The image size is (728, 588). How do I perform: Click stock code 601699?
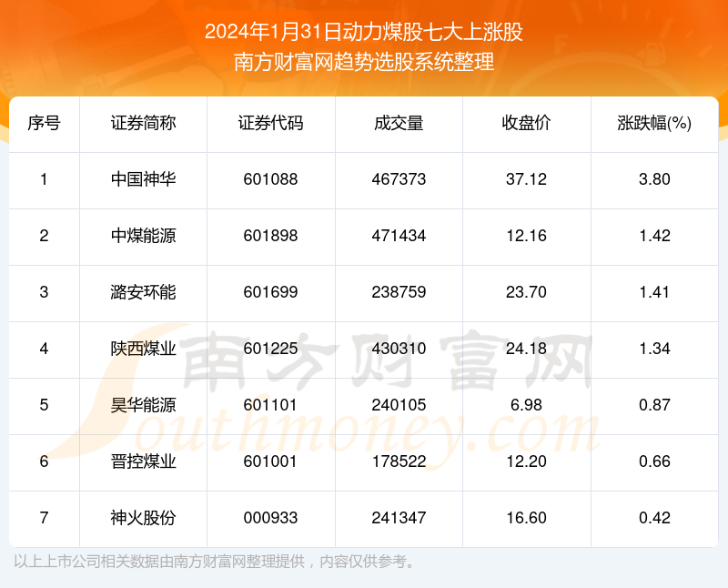pos(270,292)
